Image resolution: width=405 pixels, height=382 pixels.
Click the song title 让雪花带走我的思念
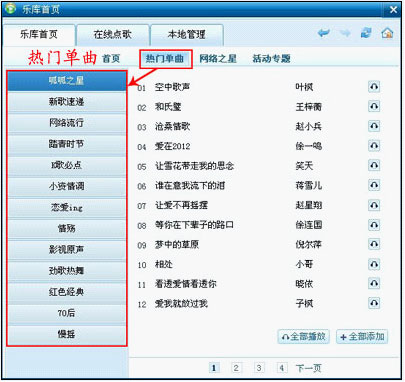coord(194,166)
